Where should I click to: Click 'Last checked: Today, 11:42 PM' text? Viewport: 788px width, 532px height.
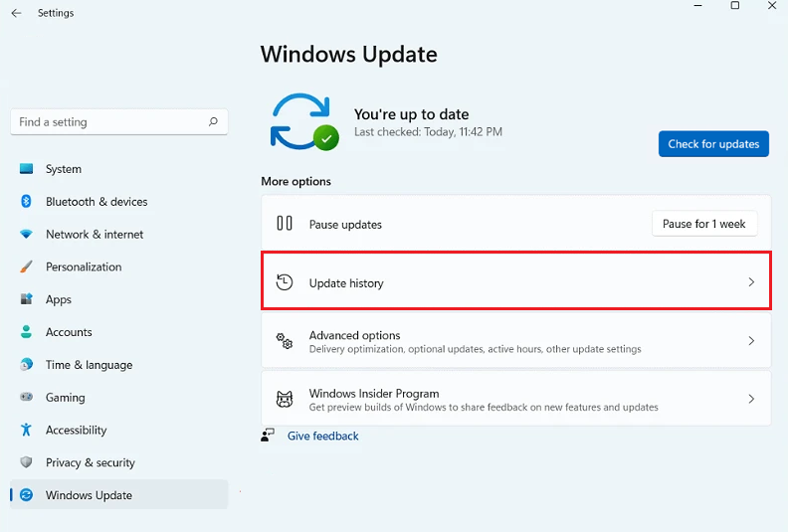pos(428,132)
